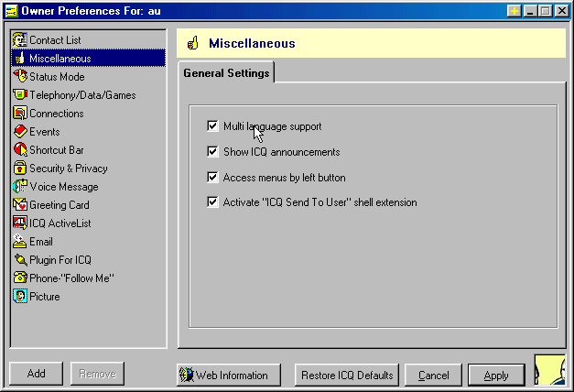Cancel the preferences dialog
574x392 pixels.
coord(433,375)
